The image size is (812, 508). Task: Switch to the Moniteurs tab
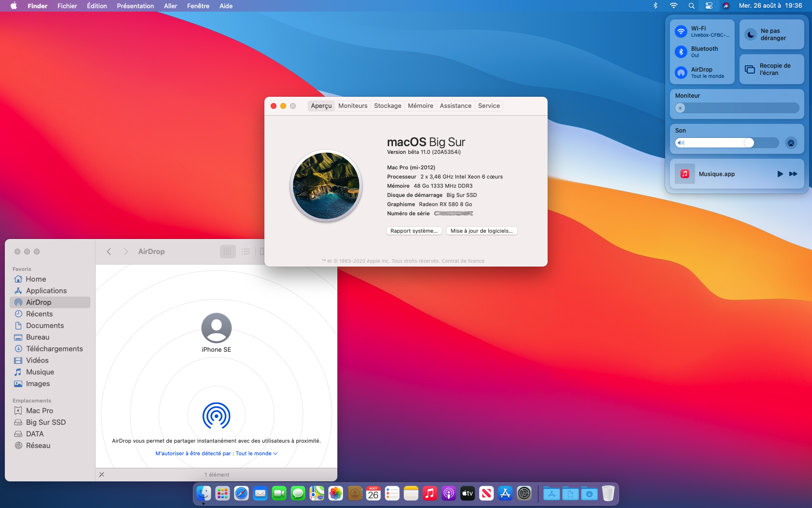[353, 106]
